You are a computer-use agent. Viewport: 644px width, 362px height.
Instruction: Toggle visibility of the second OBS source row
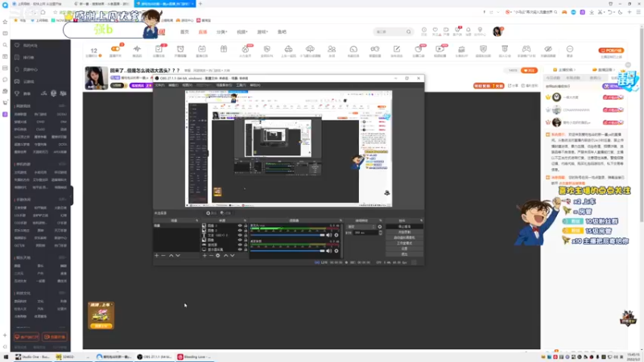tap(240, 230)
